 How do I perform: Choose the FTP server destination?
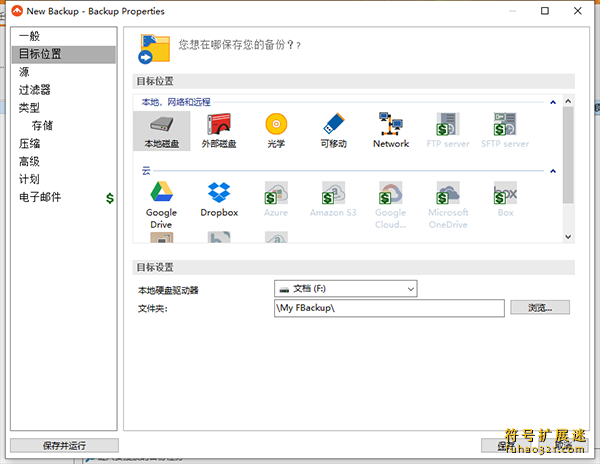click(x=448, y=131)
